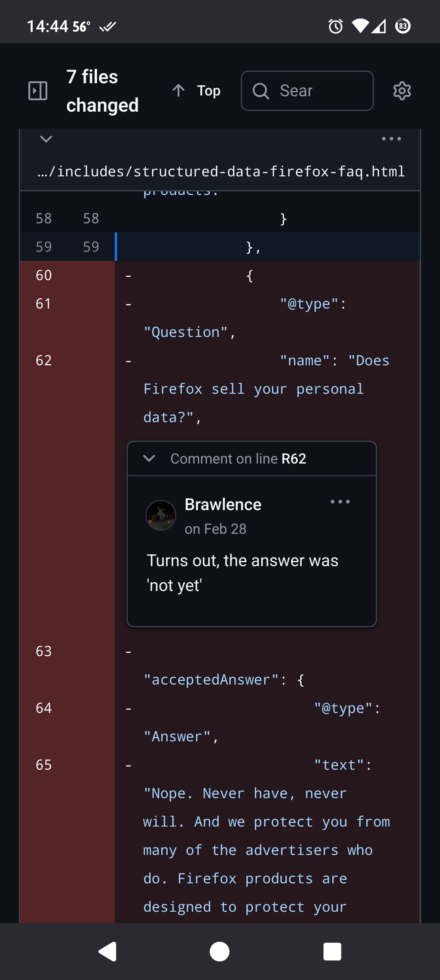Tap the alarm clock status icon
This screenshot has height=980, width=440.
336,26
